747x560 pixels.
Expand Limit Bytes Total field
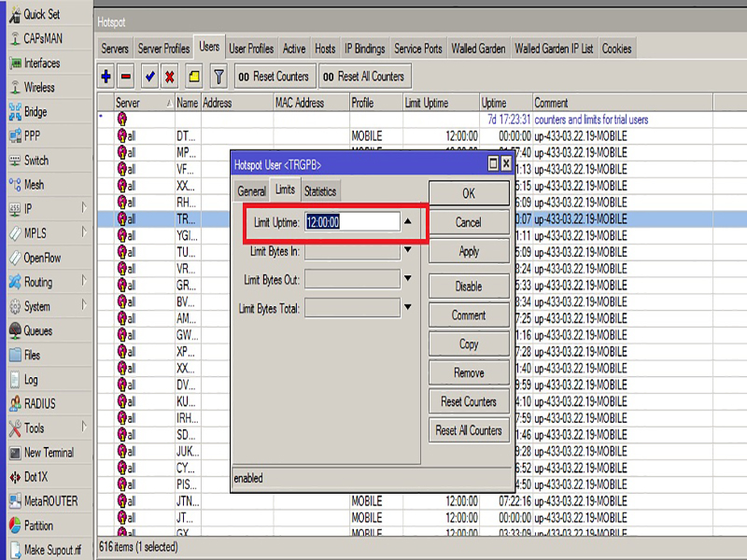coord(408,307)
